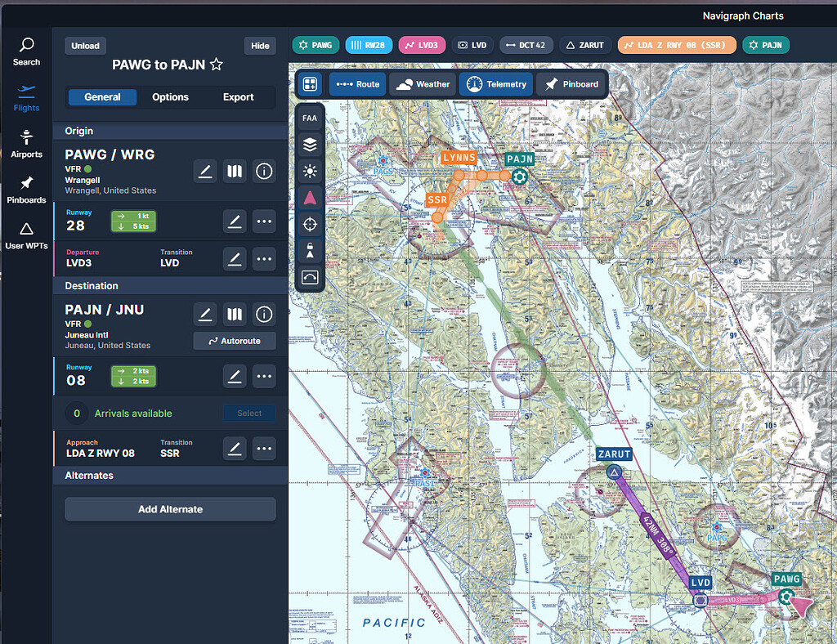Favorite the PAWG to PAJN flight star
The image size is (837, 644).
coord(216,65)
